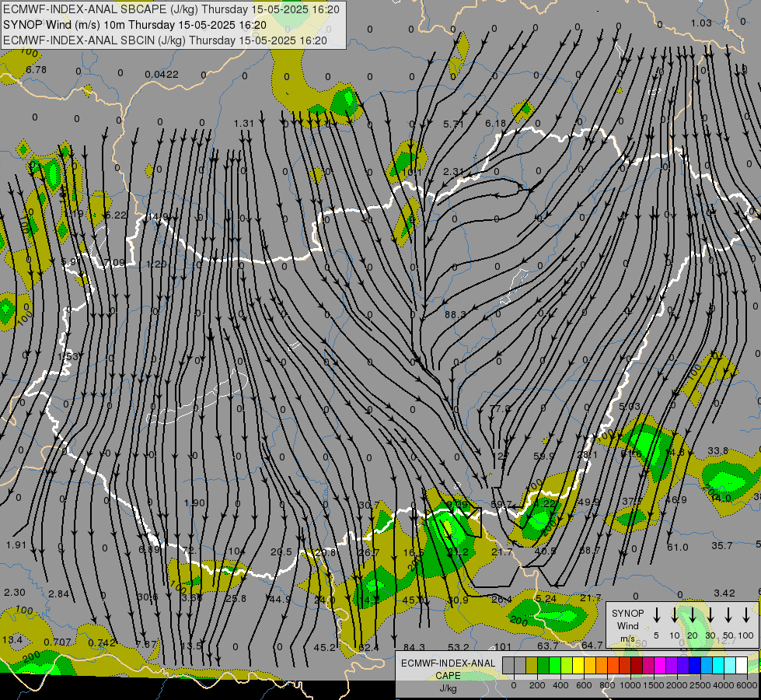Click the 5.03 map value
Screen dimensions: 761x700
pos(630,406)
